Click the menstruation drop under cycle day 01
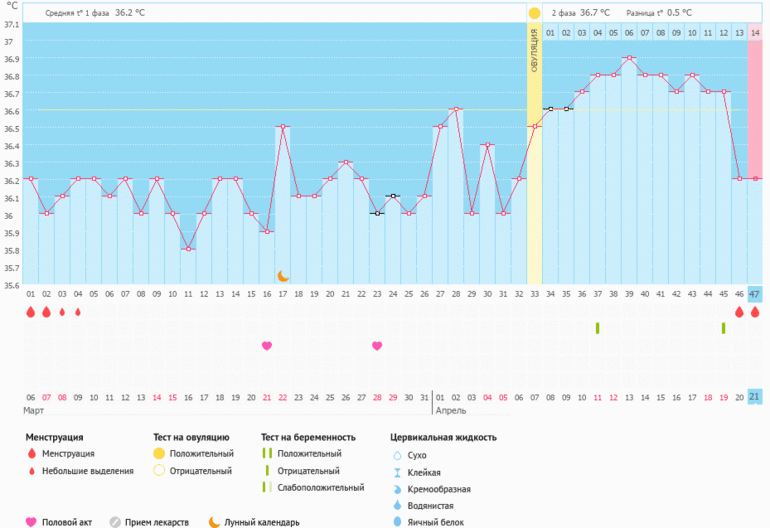Screen dimensions: 770x528 [x=30, y=312]
